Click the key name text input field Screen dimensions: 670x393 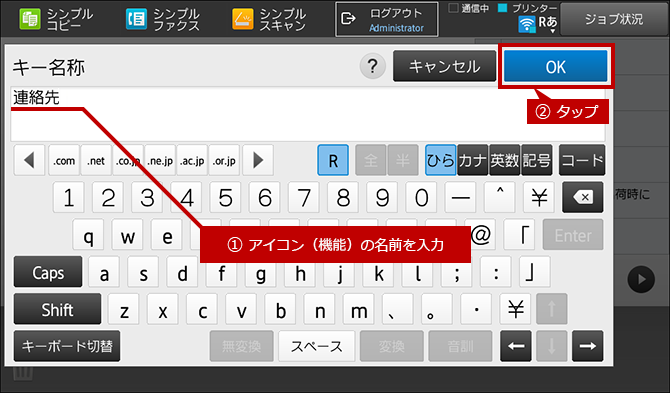click(x=308, y=114)
